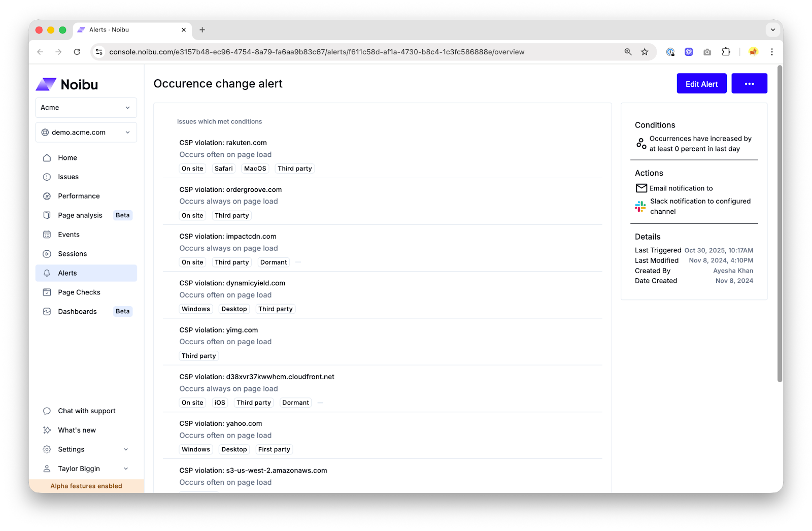Screen dimensions: 812x531
Task: Click the Alerts bell icon
Action: 47,273
